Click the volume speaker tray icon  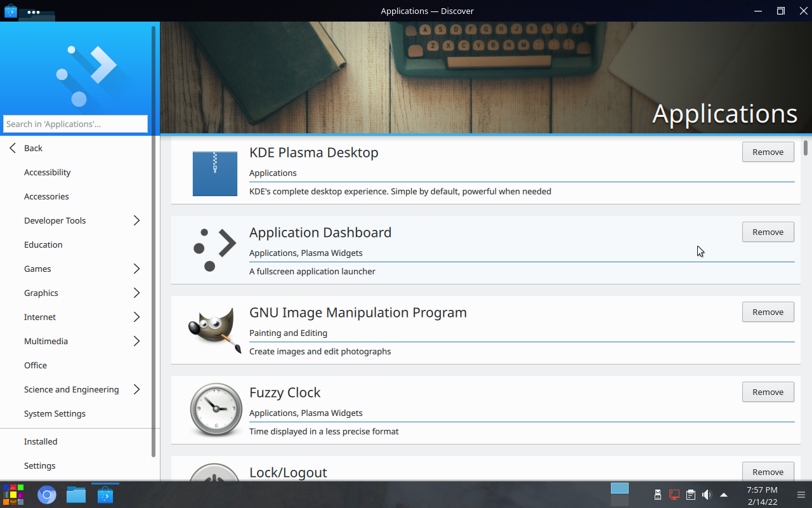point(707,495)
